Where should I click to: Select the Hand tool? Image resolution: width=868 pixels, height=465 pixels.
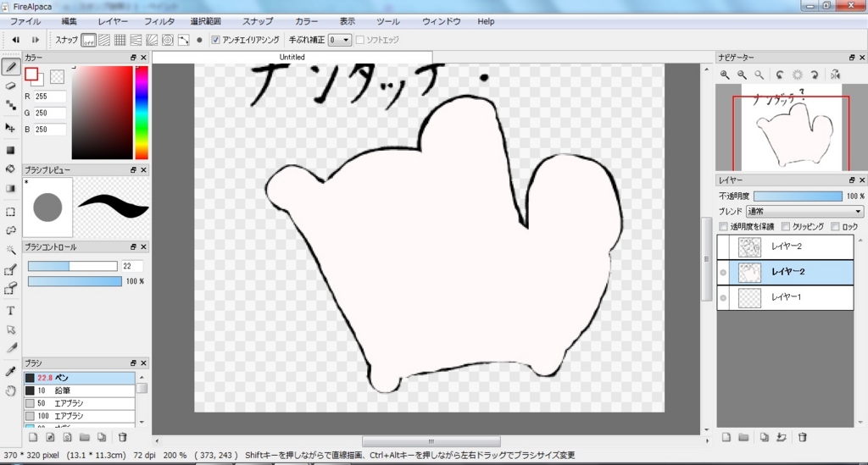click(x=10, y=391)
